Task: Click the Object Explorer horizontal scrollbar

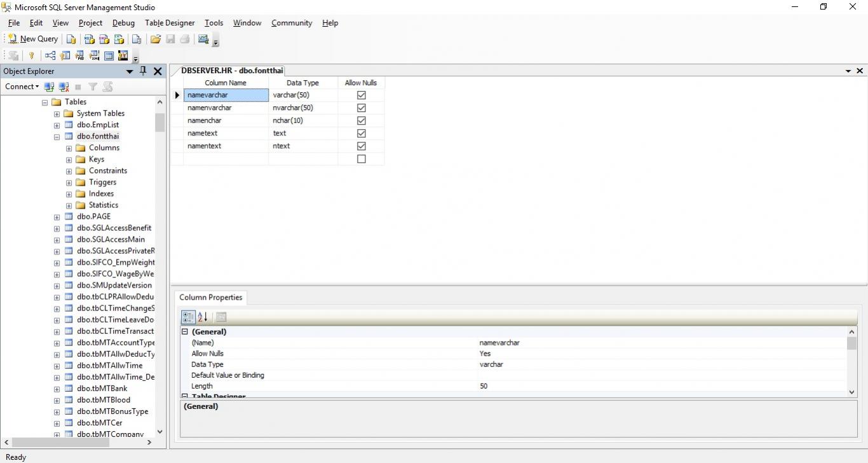Action: (x=76, y=442)
